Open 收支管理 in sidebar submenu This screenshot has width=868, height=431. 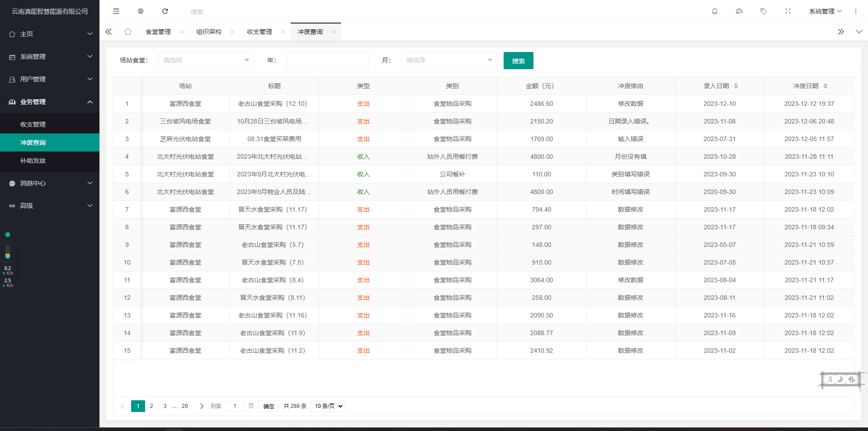click(x=50, y=124)
